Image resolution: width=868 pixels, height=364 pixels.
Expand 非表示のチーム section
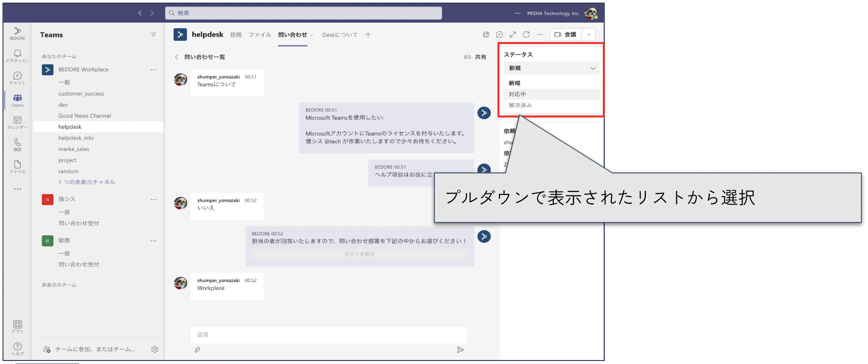pos(59,285)
